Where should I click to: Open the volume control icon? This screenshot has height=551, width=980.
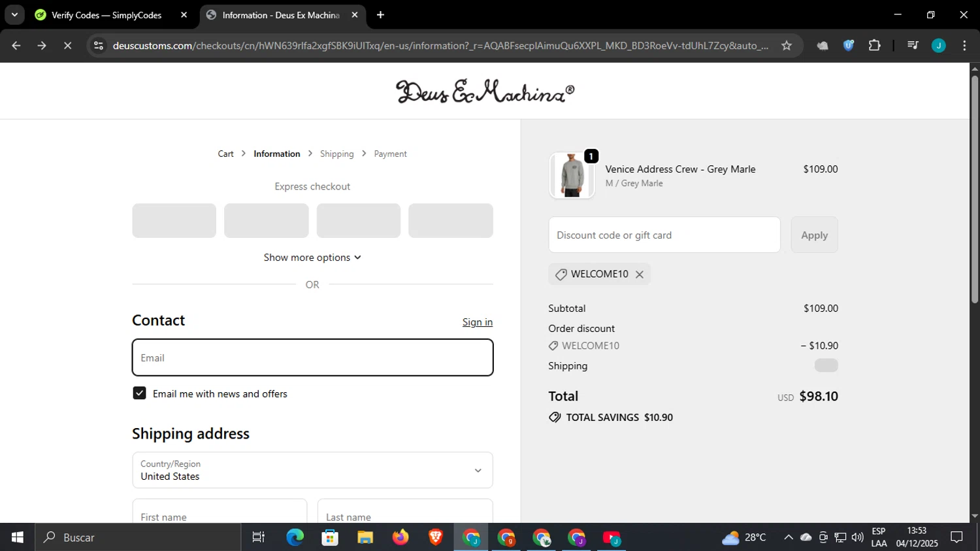point(857,537)
